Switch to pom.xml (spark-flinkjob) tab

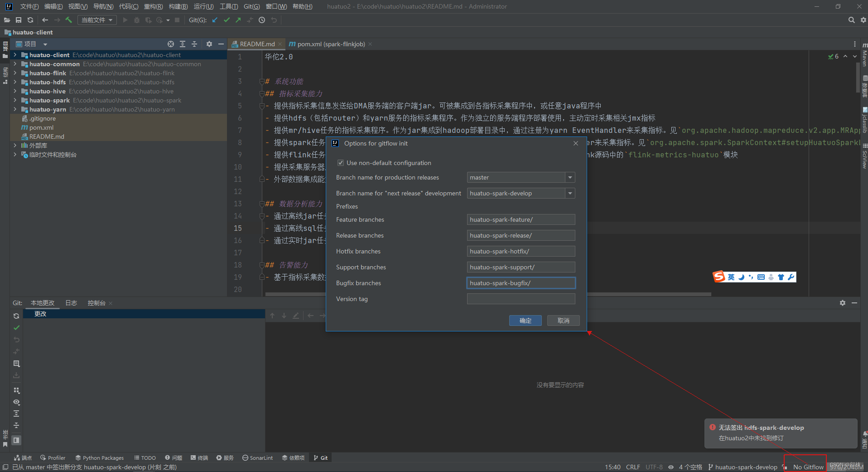[x=331, y=44]
